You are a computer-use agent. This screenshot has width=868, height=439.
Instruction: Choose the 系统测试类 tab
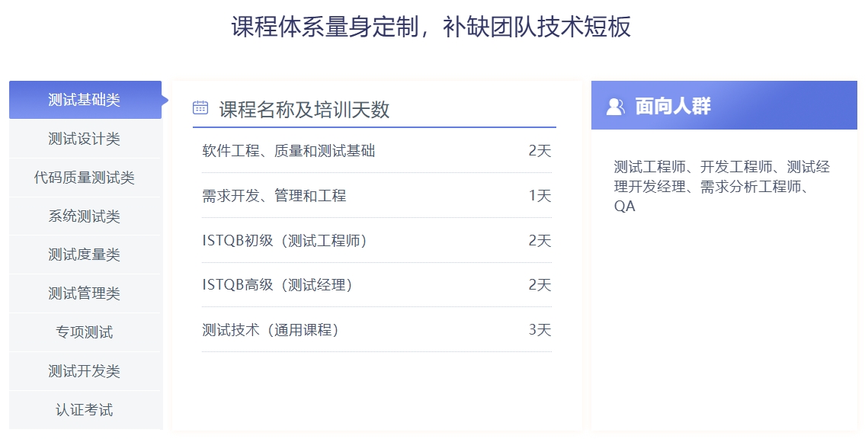tap(85, 216)
